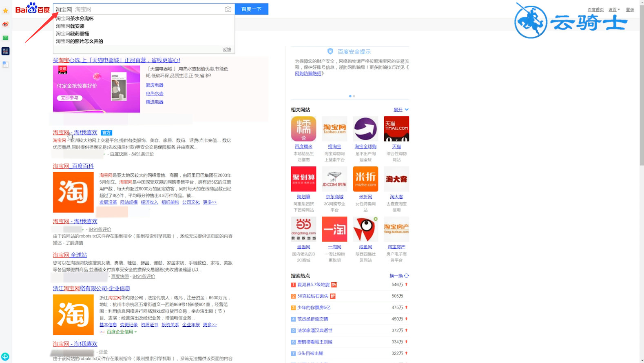
Task: Open 淘宝网_百度百科 result title
Action: pyautogui.click(x=73, y=166)
